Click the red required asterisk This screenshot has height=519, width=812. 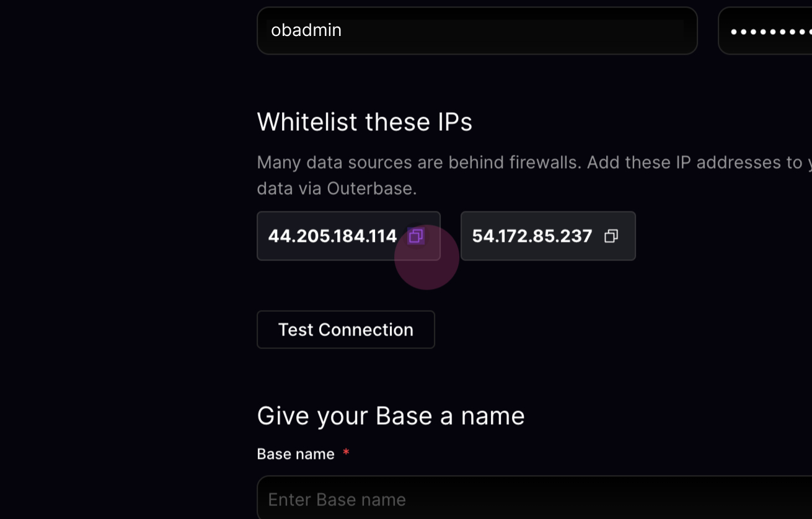click(346, 453)
